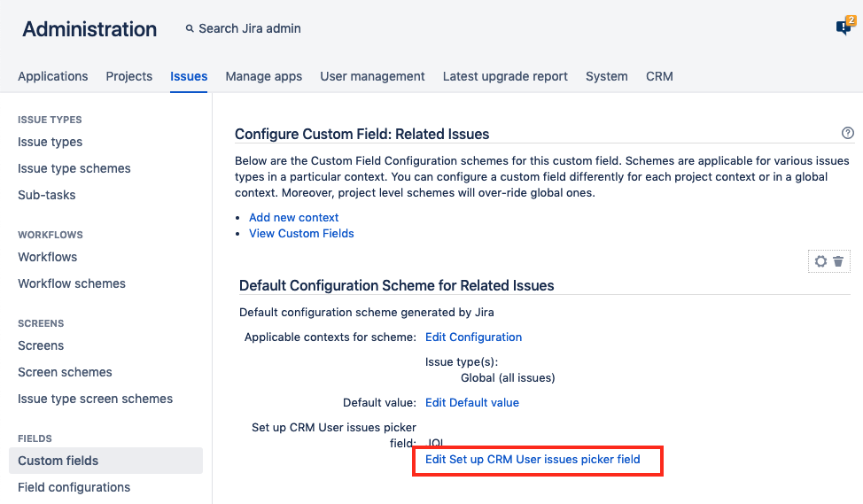The image size is (863, 504).
Task: Open the CRM tab
Action: 659,76
